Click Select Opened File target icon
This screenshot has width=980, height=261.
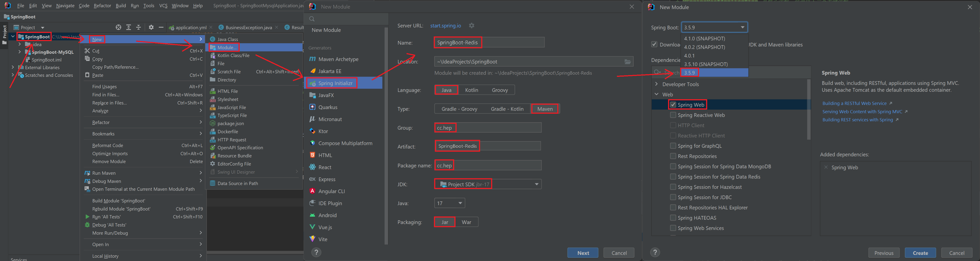(x=118, y=27)
